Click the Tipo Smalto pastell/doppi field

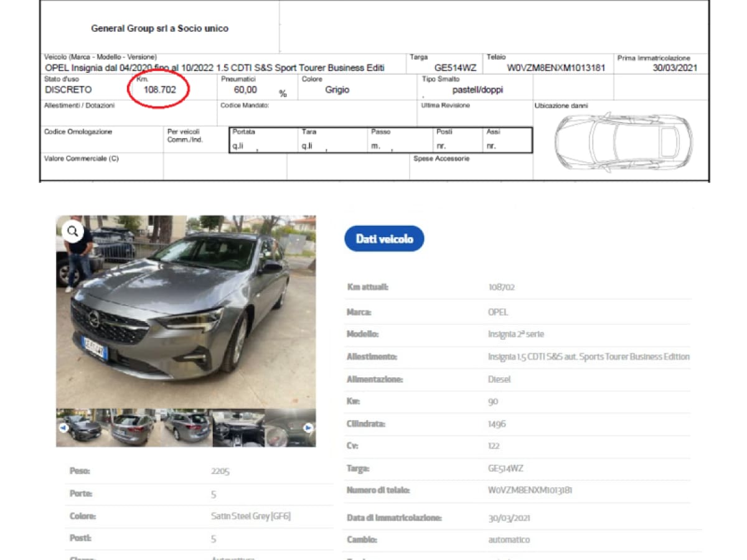477,90
